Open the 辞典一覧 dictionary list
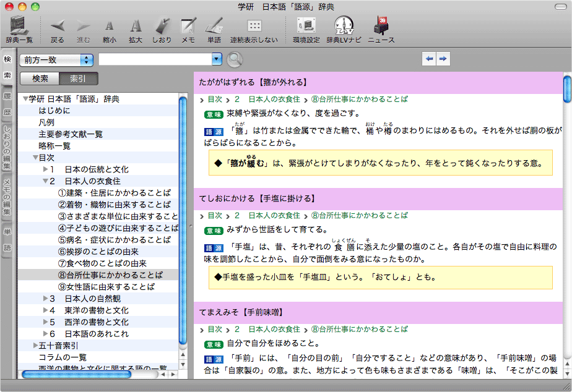Viewport: 572px width, 392px height. tap(19, 30)
